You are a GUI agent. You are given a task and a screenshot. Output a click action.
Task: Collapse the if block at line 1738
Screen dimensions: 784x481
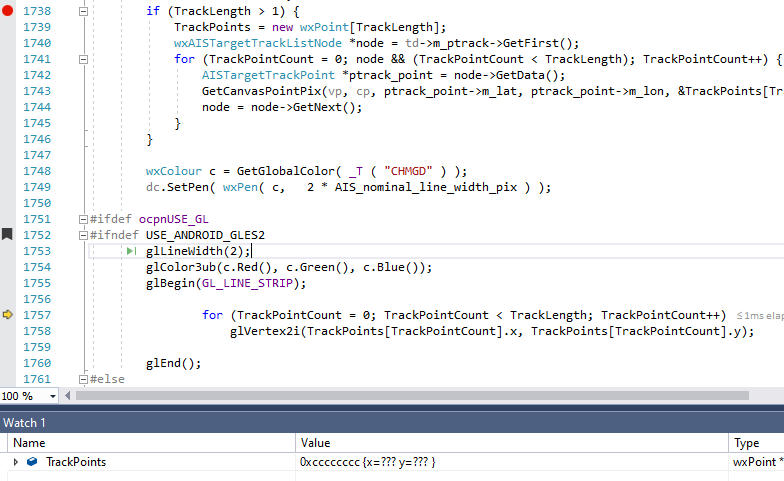[x=84, y=11]
